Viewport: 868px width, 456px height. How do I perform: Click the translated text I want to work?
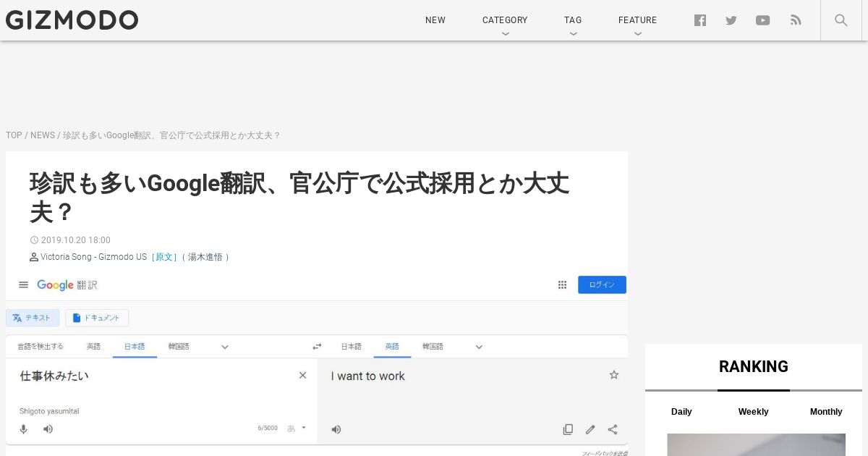tap(367, 376)
